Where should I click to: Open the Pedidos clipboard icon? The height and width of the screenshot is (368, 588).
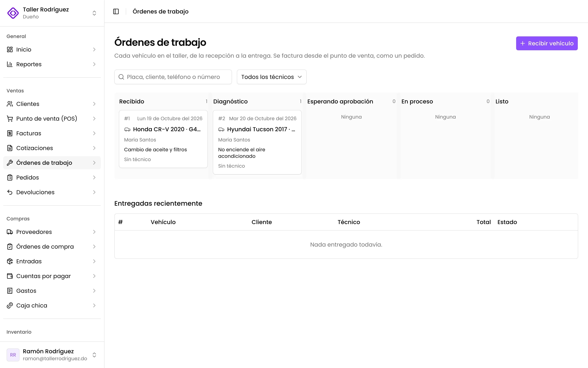(10, 177)
